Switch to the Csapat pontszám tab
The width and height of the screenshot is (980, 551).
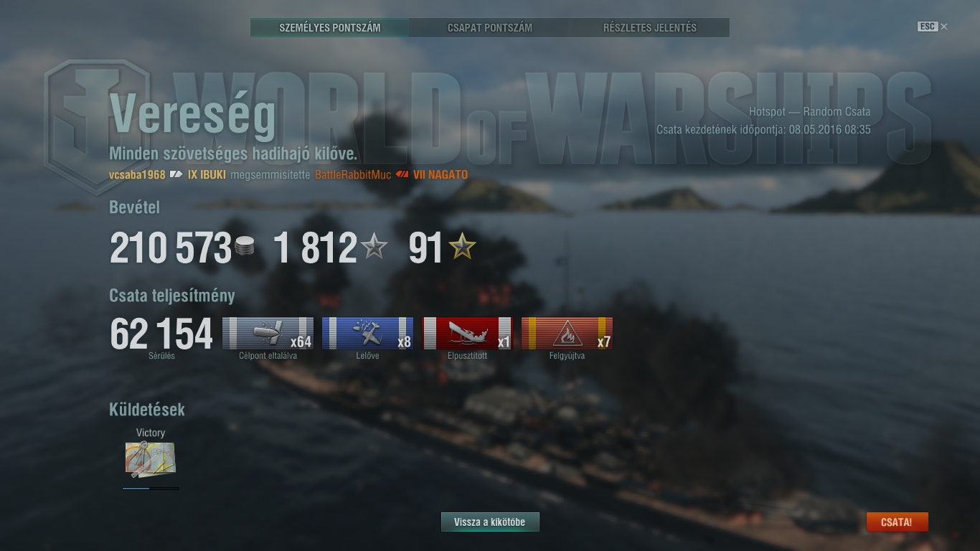[490, 28]
